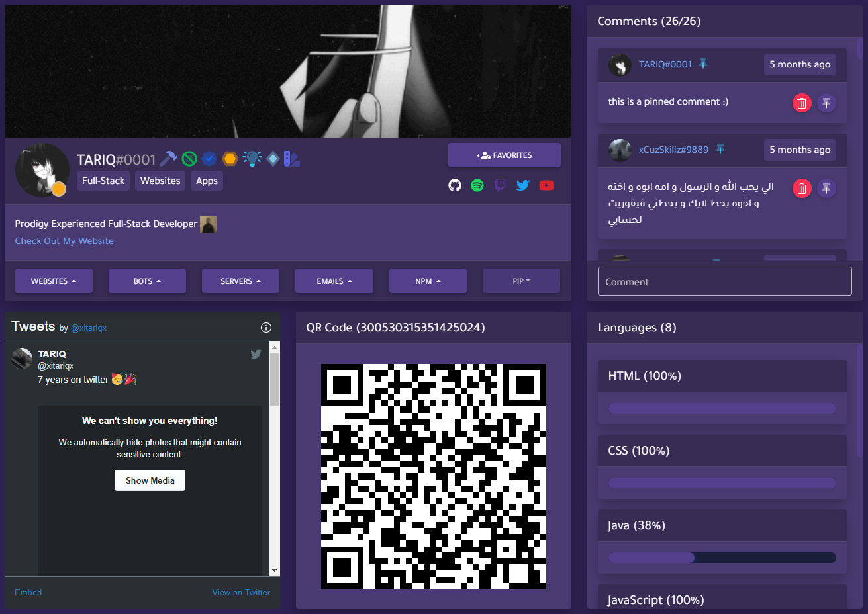Image resolution: width=868 pixels, height=614 pixels.
Task: Open the GitHub profile icon
Action: point(455,185)
